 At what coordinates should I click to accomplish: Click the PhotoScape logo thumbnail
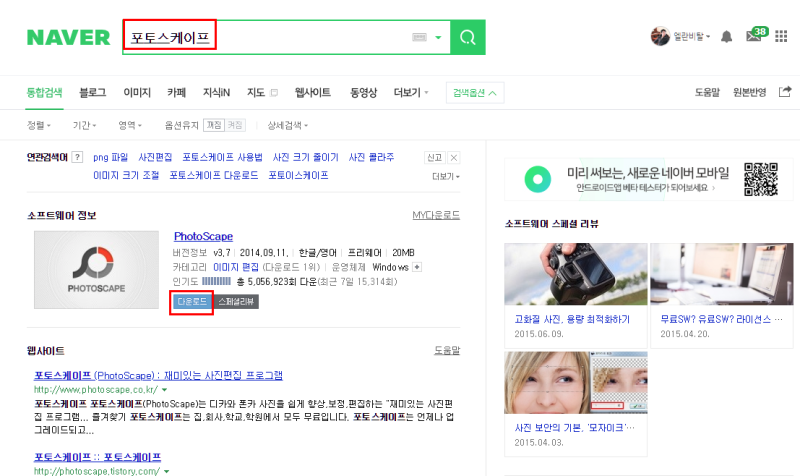click(96, 269)
